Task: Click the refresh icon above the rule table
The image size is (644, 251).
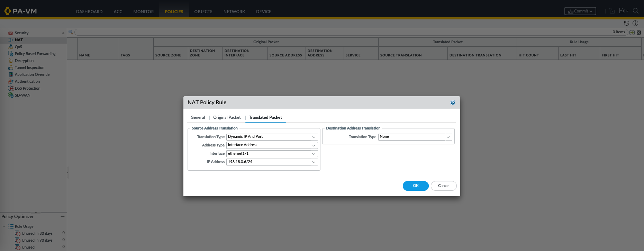Action: (x=626, y=23)
